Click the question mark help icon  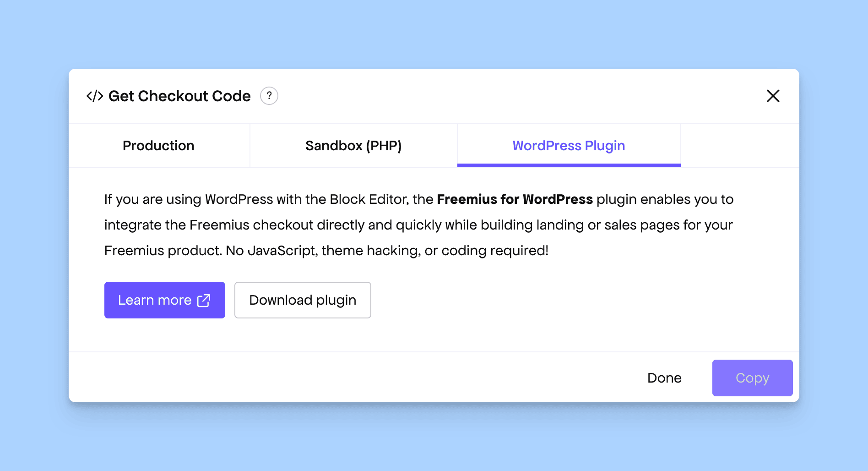click(x=269, y=96)
